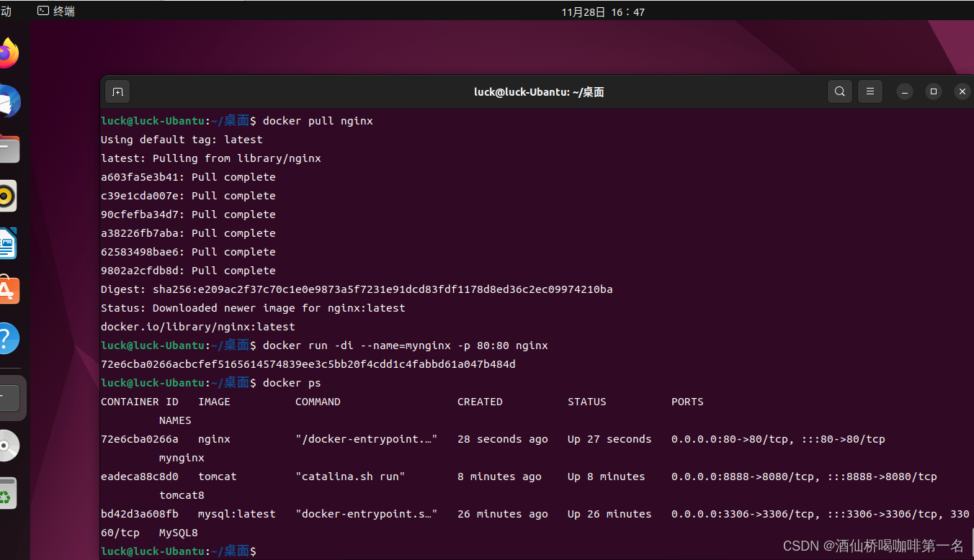Click the window title luck@luck-Ubantu: ~/桌面
This screenshot has width=974, height=560.
[539, 92]
